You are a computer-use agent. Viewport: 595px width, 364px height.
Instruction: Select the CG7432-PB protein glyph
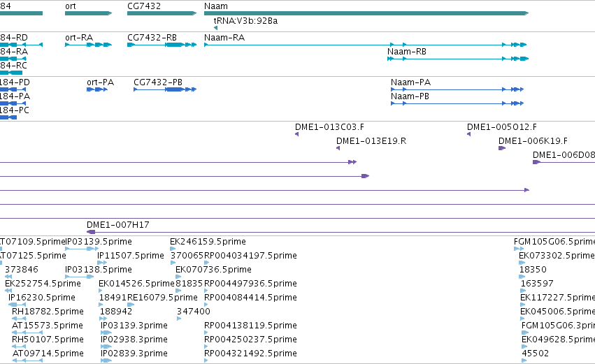coord(165,89)
